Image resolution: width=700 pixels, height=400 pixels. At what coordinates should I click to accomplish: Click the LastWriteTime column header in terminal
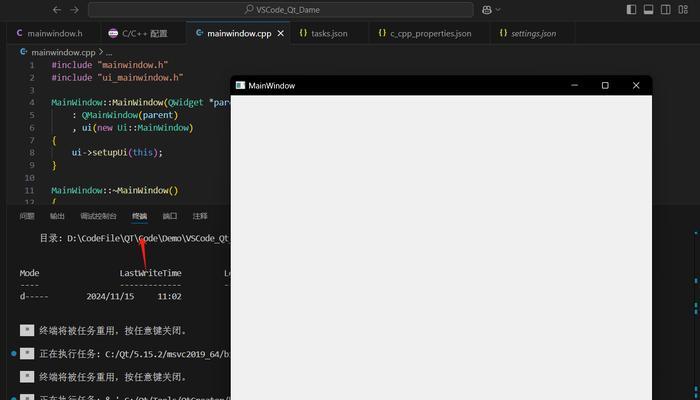(x=150, y=273)
